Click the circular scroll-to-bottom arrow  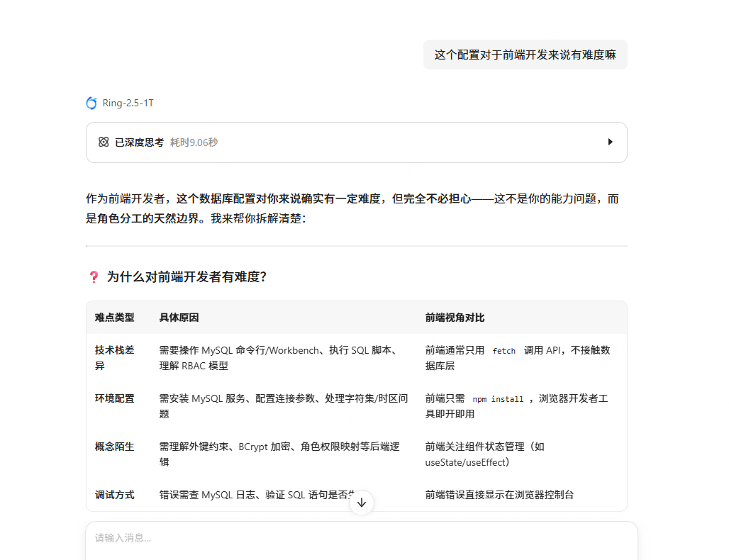pyautogui.click(x=362, y=503)
